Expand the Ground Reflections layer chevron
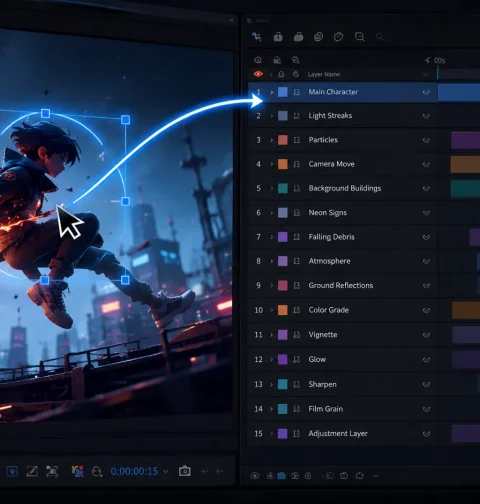Image resolution: width=480 pixels, height=504 pixels. 271,286
